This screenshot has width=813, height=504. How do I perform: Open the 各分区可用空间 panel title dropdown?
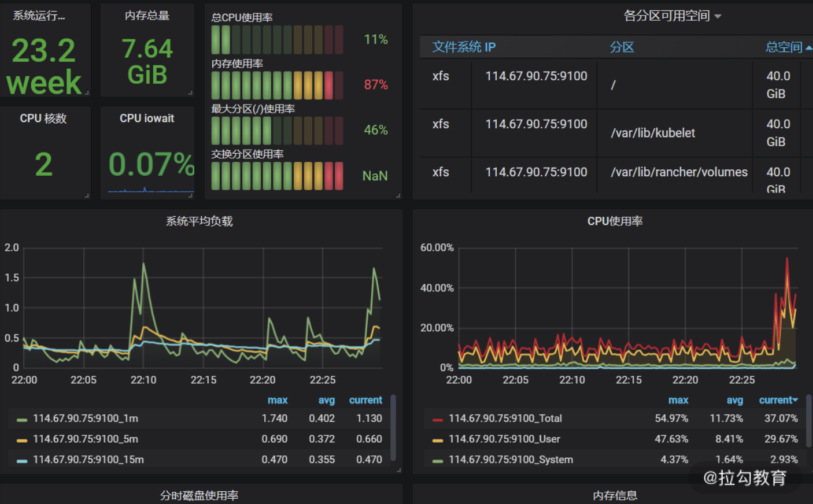click(672, 16)
